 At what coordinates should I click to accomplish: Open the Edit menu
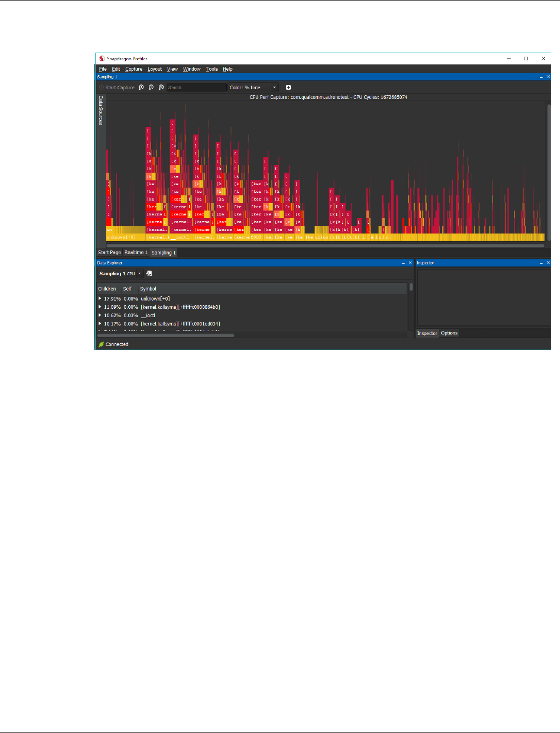[x=116, y=69]
